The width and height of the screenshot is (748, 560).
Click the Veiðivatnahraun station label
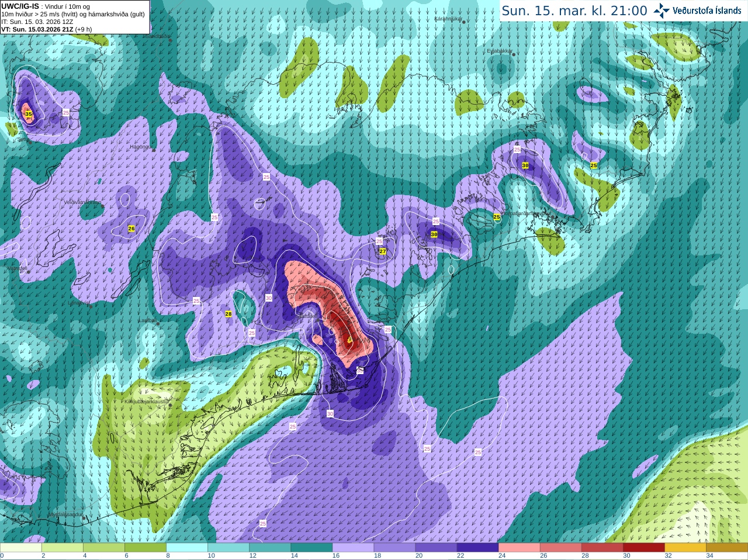pyautogui.click(x=82, y=202)
